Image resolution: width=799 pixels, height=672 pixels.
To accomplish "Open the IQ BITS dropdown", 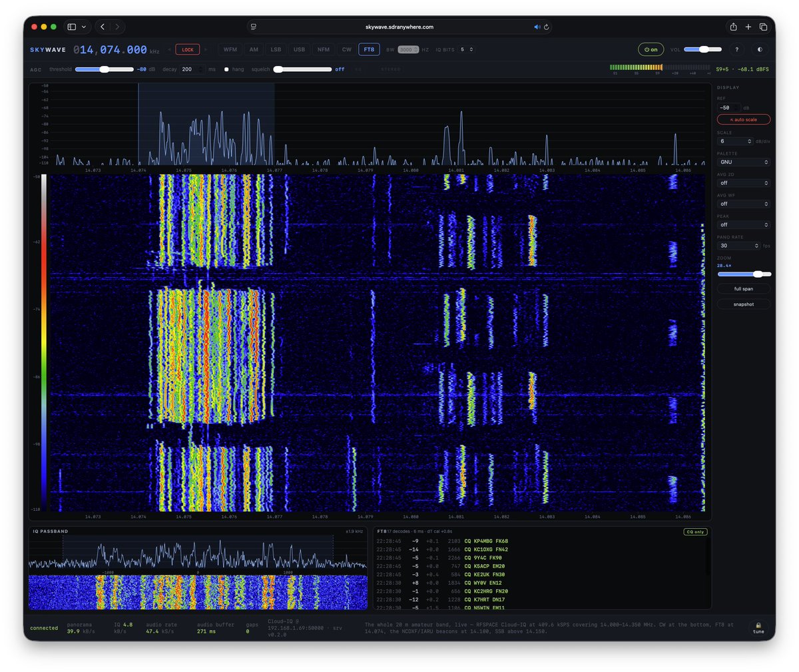I will point(466,49).
